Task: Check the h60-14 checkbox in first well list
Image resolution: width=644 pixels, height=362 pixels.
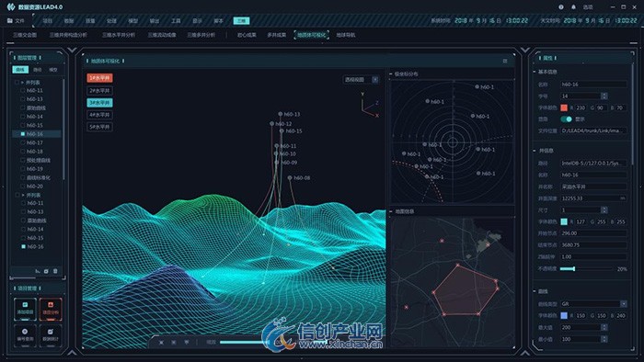Action: click(x=23, y=117)
